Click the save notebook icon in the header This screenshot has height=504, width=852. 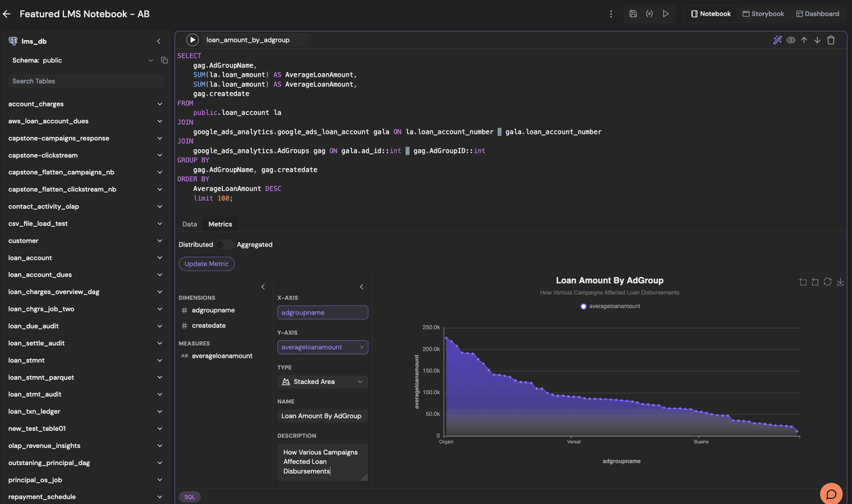coord(633,13)
